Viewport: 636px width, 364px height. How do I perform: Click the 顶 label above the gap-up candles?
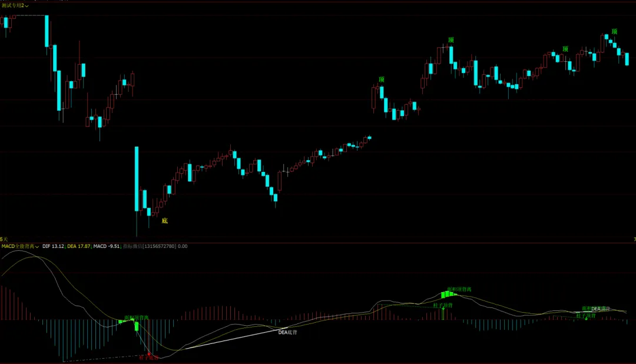(x=381, y=80)
